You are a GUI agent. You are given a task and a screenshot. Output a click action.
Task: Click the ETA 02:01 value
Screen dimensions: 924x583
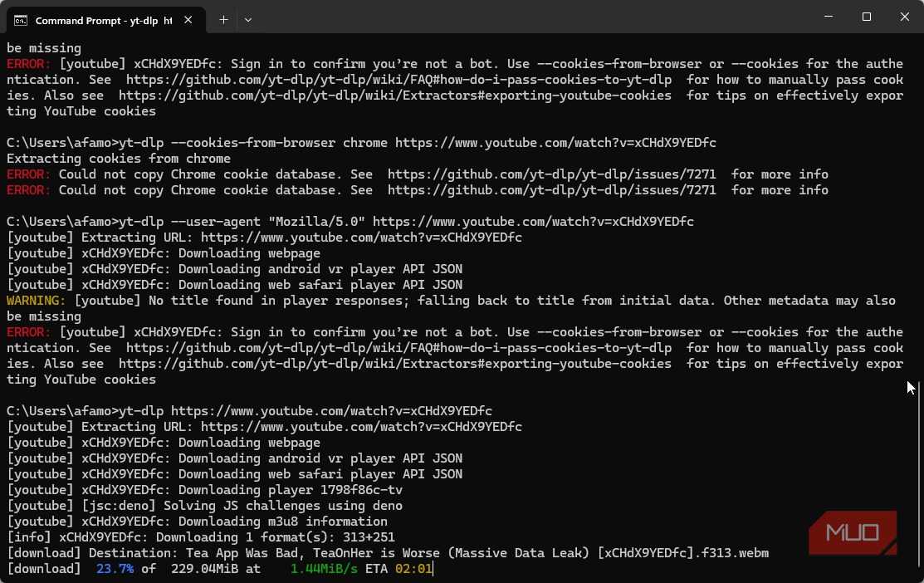coord(413,569)
